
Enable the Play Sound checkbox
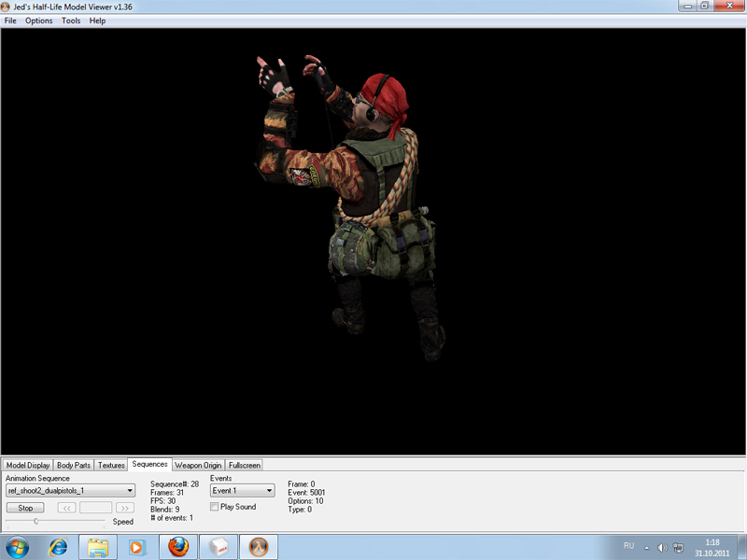point(215,507)
